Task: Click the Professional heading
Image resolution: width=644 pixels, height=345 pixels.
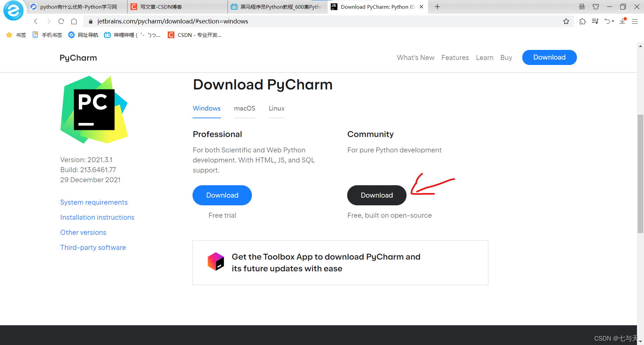Action: pos(217,134)
